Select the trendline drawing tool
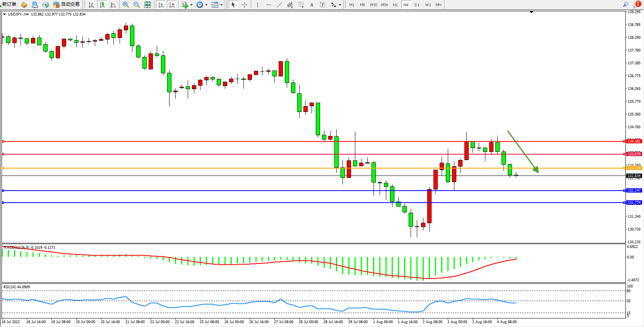 tap(279, 5)
